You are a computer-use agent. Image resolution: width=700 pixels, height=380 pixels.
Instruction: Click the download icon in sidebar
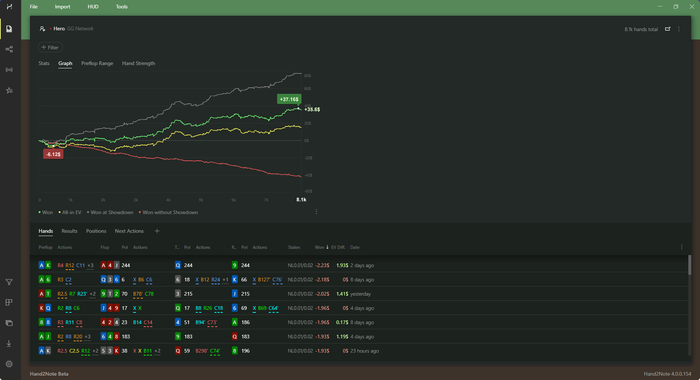click(x=9, y=344)
